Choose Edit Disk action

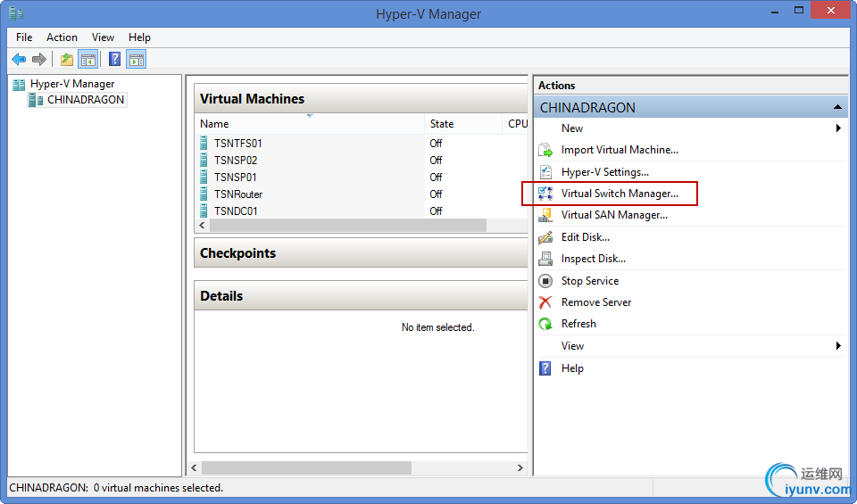[586, 237]
